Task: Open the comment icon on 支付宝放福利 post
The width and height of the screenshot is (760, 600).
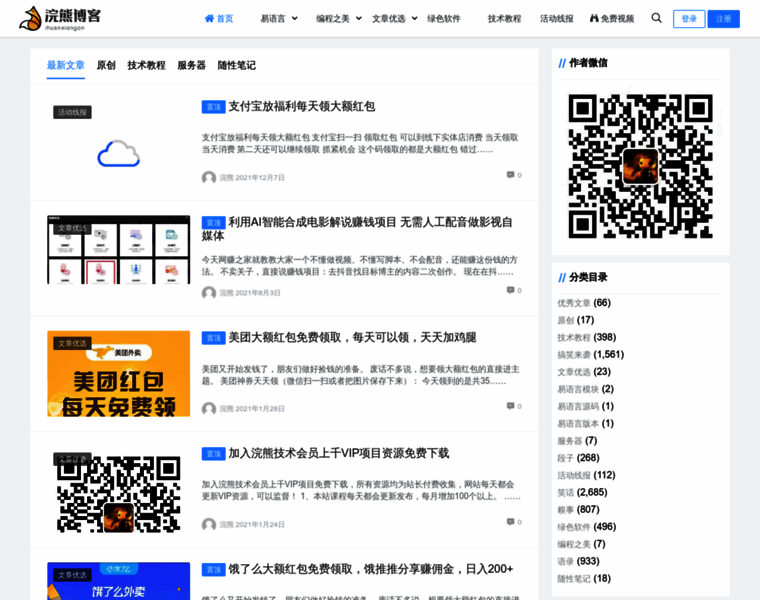Action: pos(510,175)
